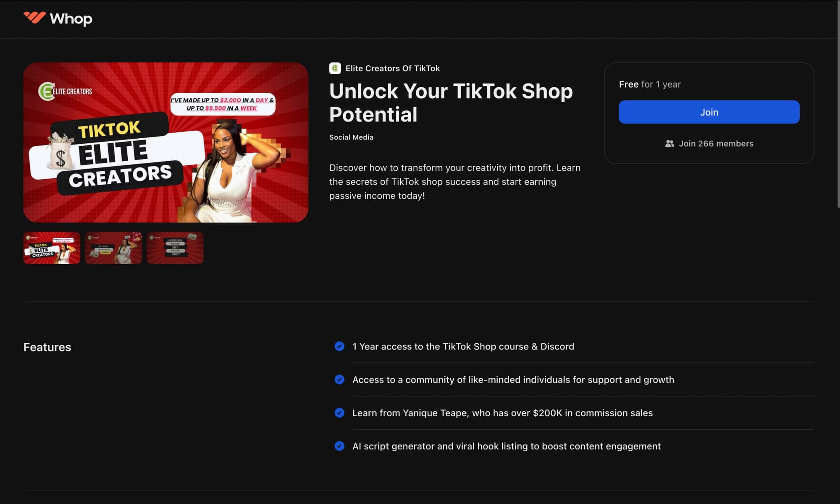The height and width of the screenshot is (504, 840).
Task: Click the Join 266 members text
Action: (716, 144)
